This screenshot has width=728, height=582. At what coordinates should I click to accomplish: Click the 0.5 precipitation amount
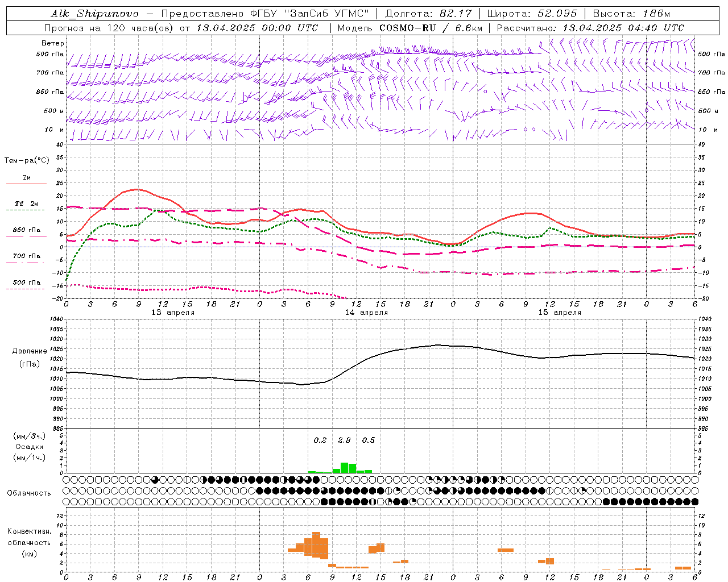coord(368,440)
